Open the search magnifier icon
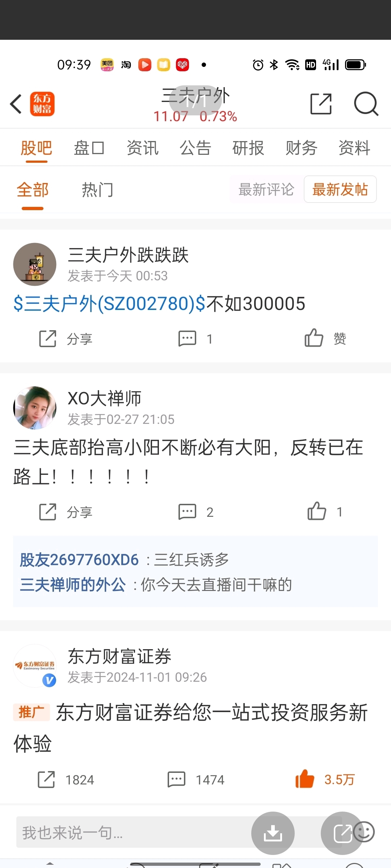Image resolution: width=391 pixels, height=868 pixels. pos(366,104)
